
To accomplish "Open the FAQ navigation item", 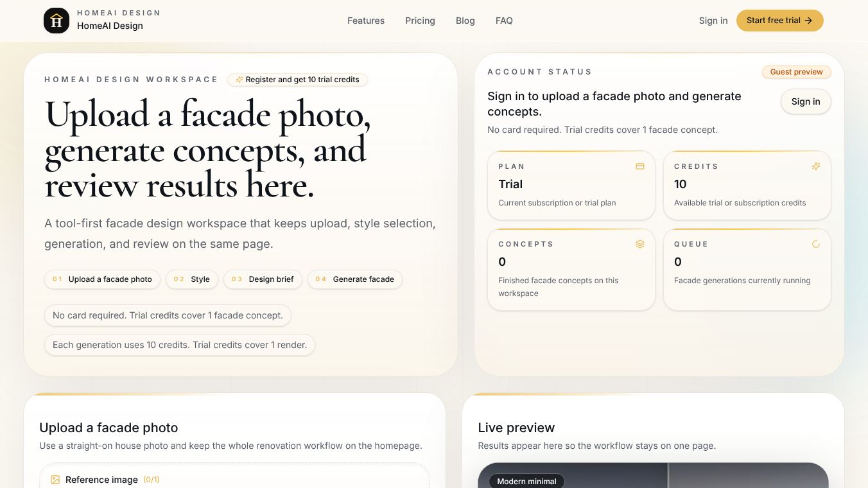I will pos(504,21).
